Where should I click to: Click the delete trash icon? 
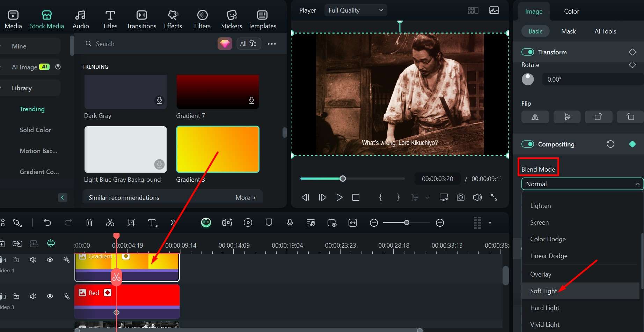[x=89, y=223]
